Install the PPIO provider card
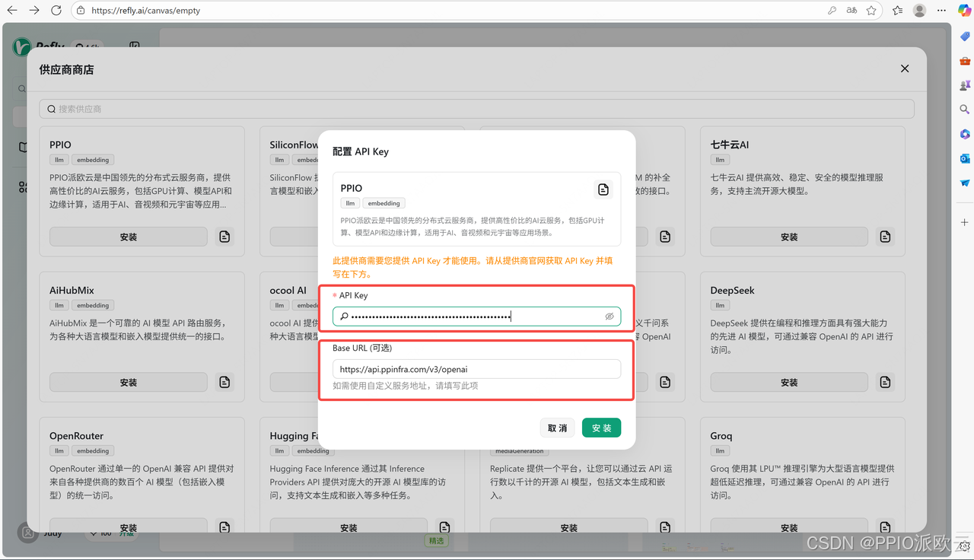 pyautogui.click(x=129, y=237)
